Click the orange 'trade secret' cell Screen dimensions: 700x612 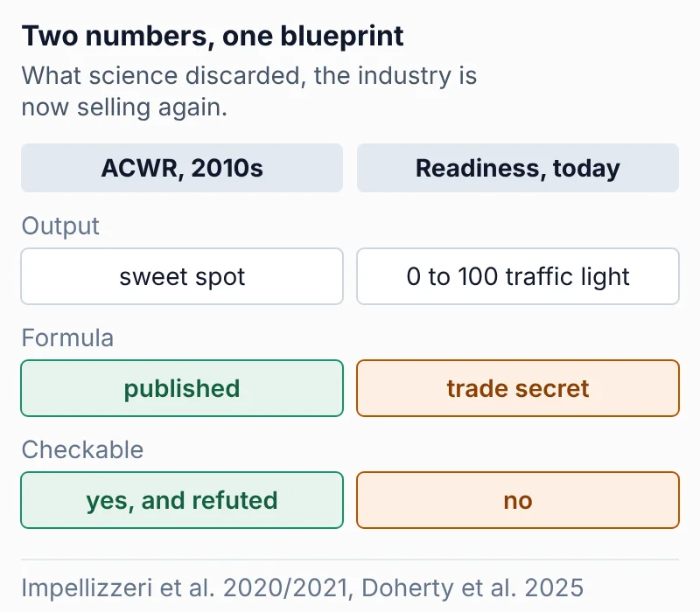point(518,388)
